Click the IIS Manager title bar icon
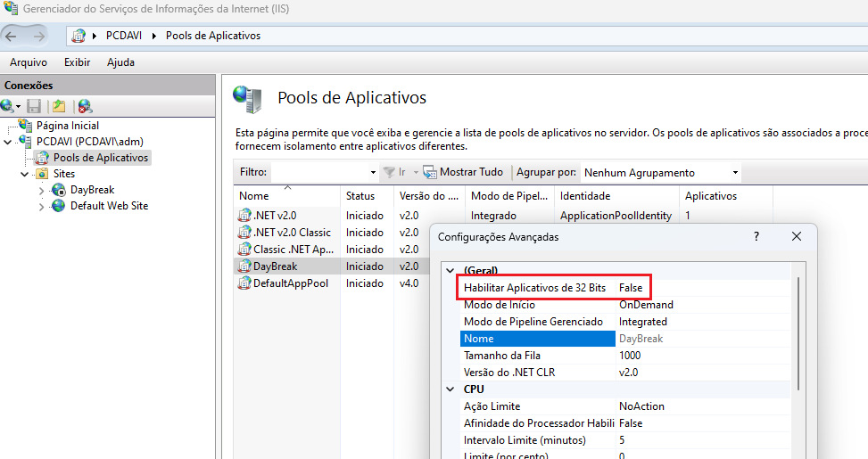 coord(11,8)
